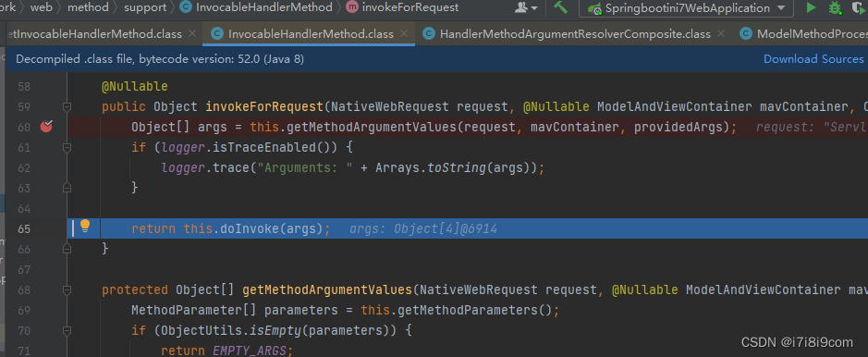868x357 pixels.
Task: Click the yellow lightbulb intention icon
Action: coord(85,226)
